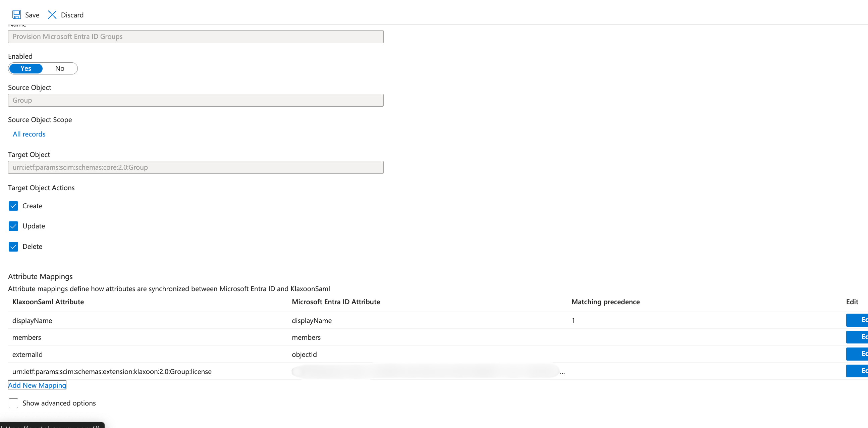Edit the externalId attribute mapping
This screenshot has height=428, width=868.
[x=858, y=354]
